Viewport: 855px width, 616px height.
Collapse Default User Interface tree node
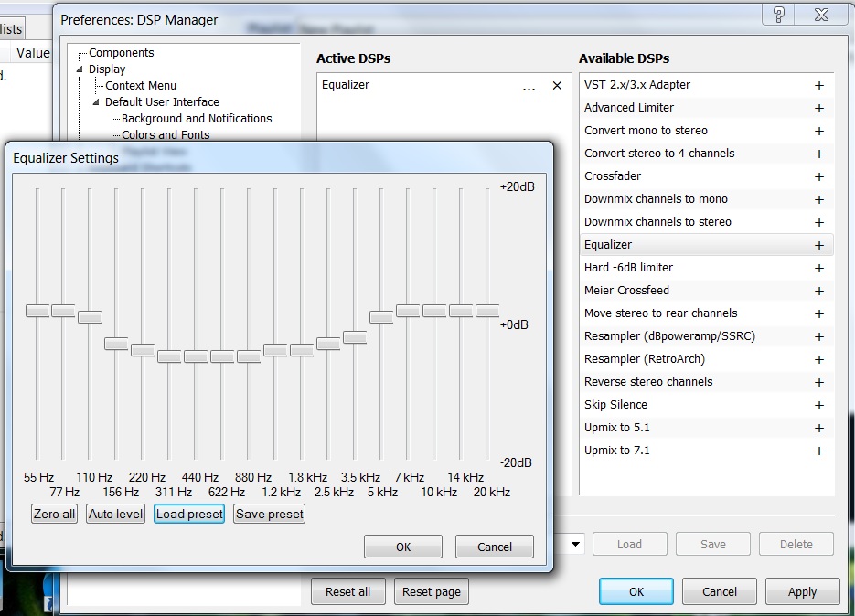coord(96,102)
